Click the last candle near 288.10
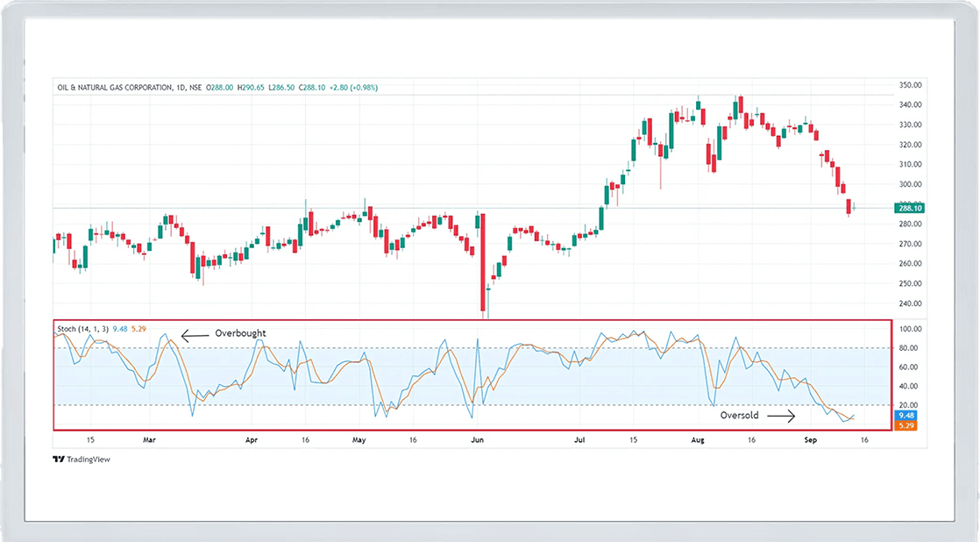Screen dimensions: 980x542 856,207
